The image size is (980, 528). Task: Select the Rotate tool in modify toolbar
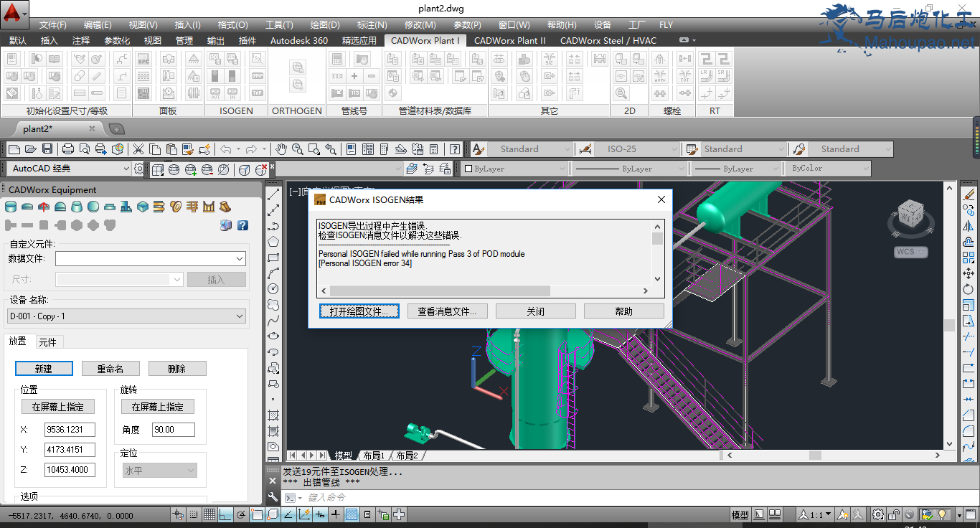pyautogui.click(x=969, y=289)
